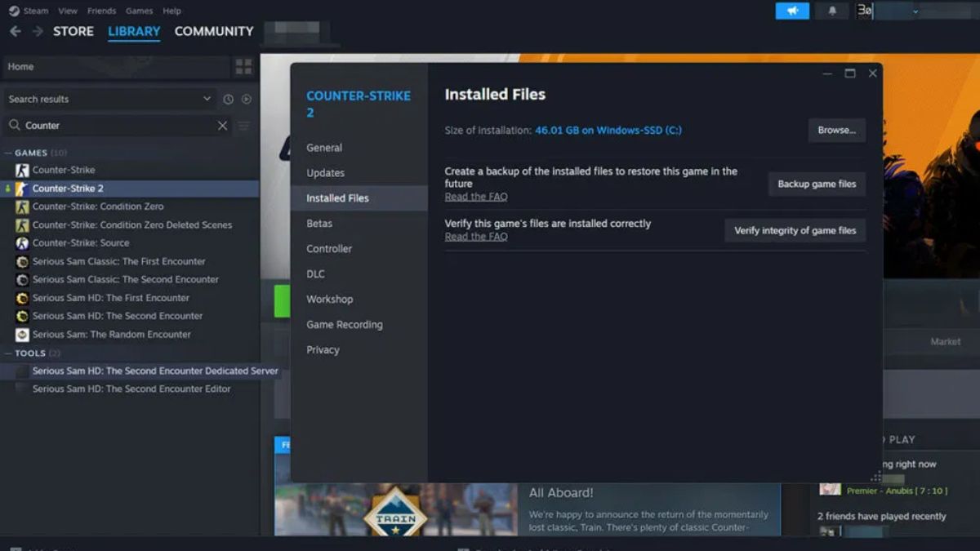Open the View menu

[x=68, y=11]
